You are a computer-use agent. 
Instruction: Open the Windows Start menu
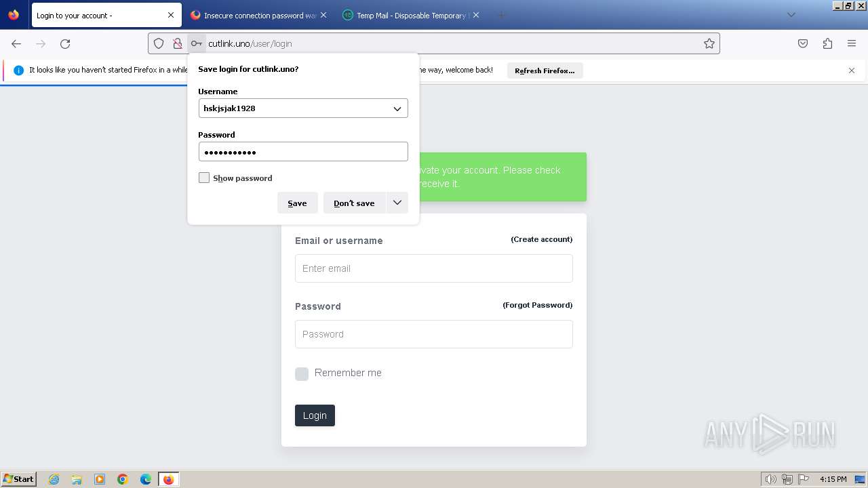18,479
